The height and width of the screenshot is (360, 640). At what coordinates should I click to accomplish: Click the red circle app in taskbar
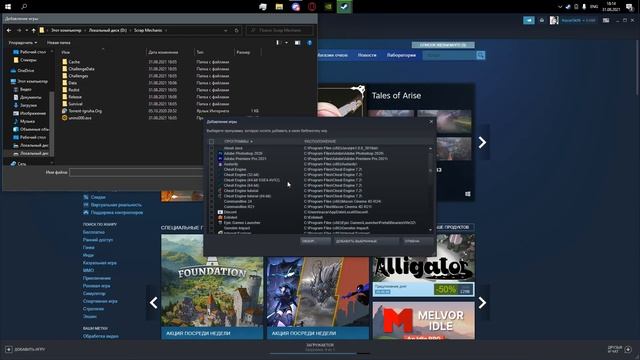pyautogui.click(x=312, y=7)
